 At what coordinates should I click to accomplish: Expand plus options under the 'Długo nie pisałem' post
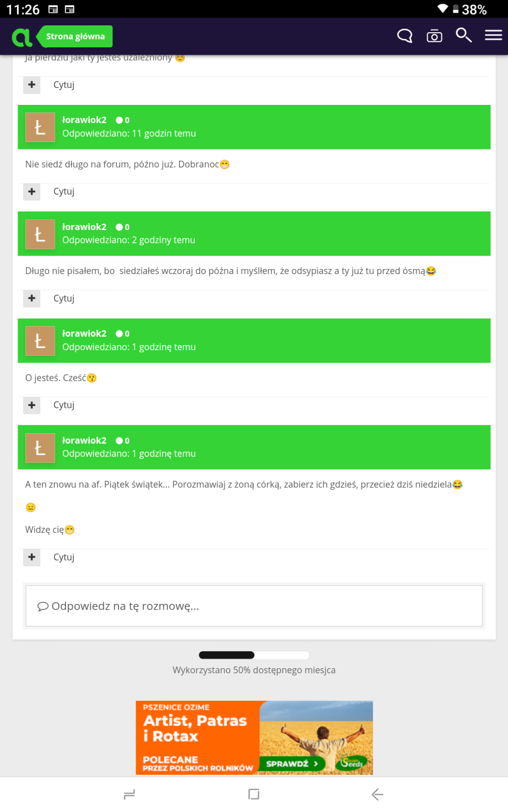(x=32, y=298)
